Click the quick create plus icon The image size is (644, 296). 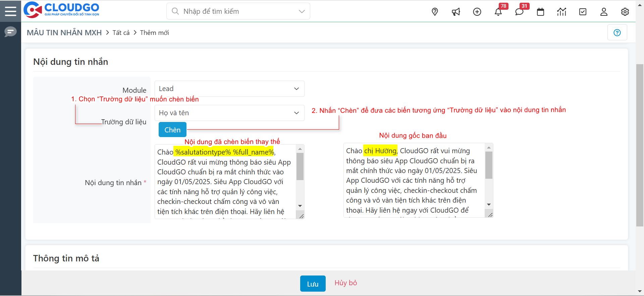pyautogui.click(x=477, y=12)
